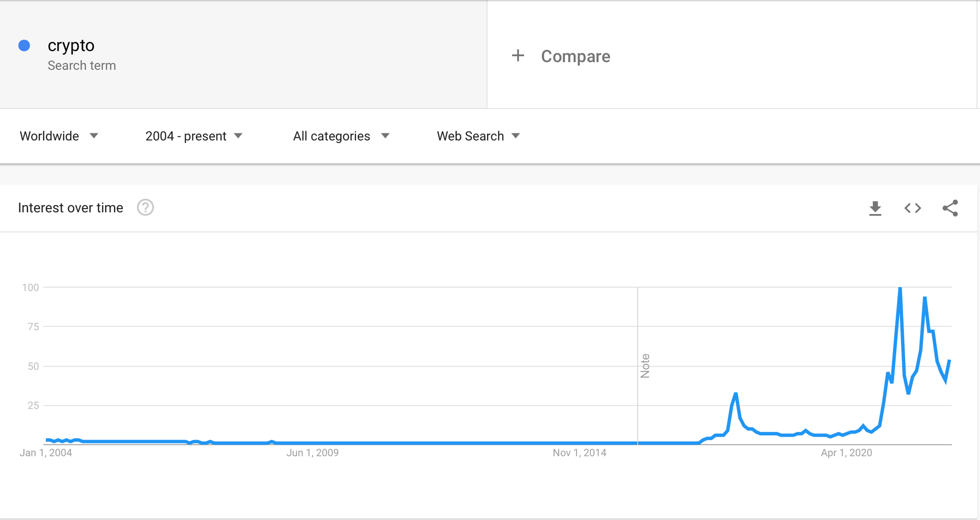Click the Jun 1, 2009 axis label
Viewport: 980px width, 520px height.
(x=313, y=453)
